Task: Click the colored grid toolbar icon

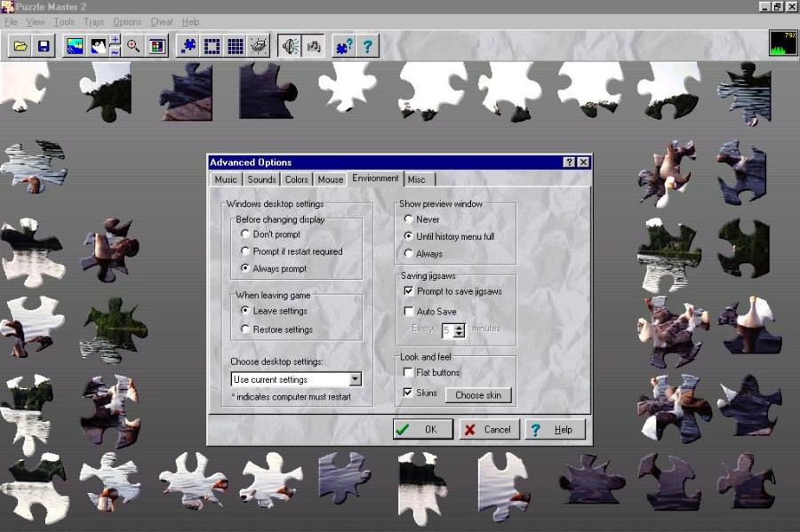Action: (157, 46)
